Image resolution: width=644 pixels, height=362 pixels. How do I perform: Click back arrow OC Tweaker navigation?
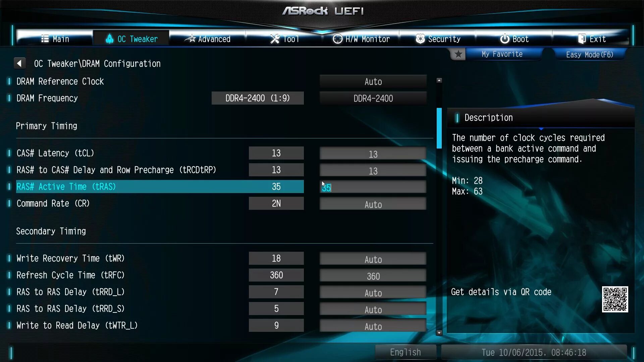[19, 64]
